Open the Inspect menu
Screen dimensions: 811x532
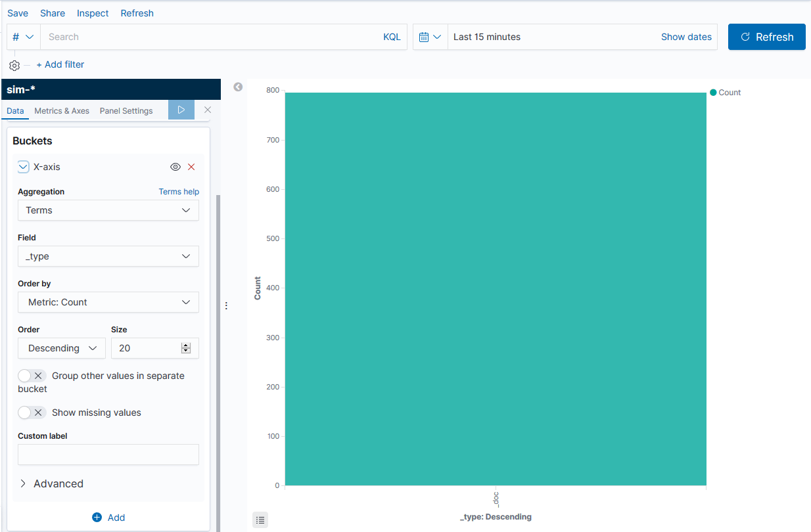tap(93, 13)
